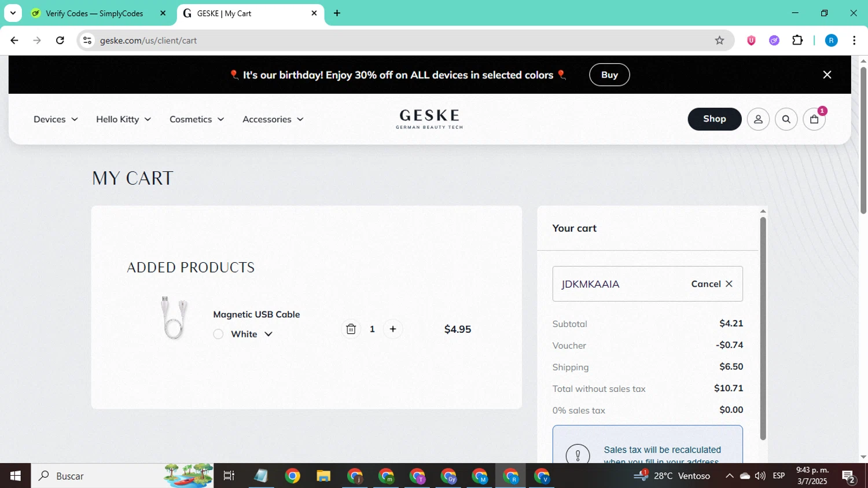Viewport: 868px width, 488px height.
Task: Open the first Chrome icon on taskbar
Action: pyautogui.click(x=292, y=476)
